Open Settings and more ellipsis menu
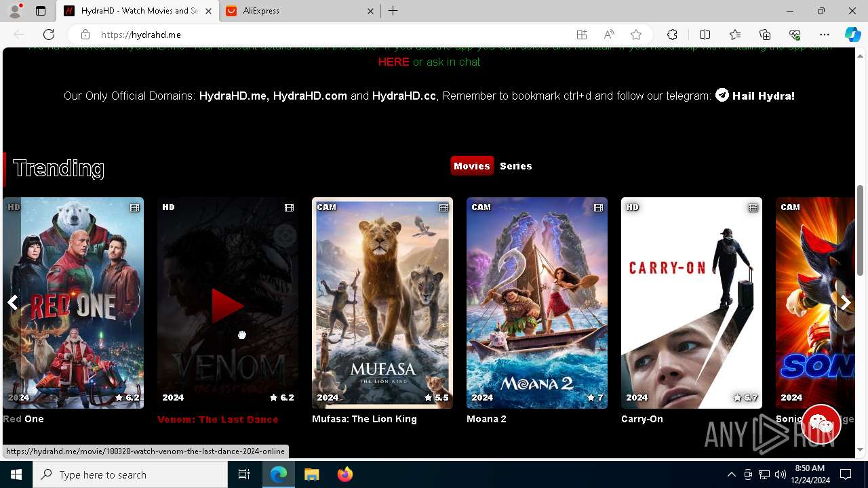The image size is (868, 488). (825, 35)
